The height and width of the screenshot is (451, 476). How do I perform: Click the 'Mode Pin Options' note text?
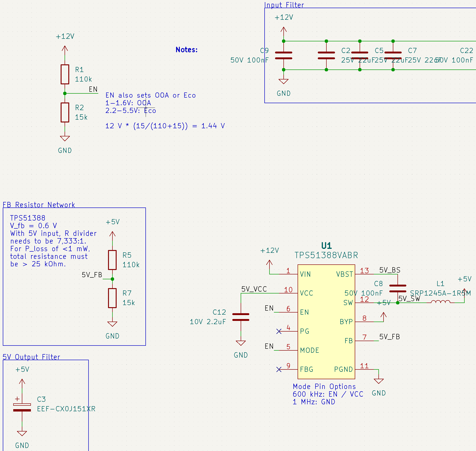(x=324, y=387)
